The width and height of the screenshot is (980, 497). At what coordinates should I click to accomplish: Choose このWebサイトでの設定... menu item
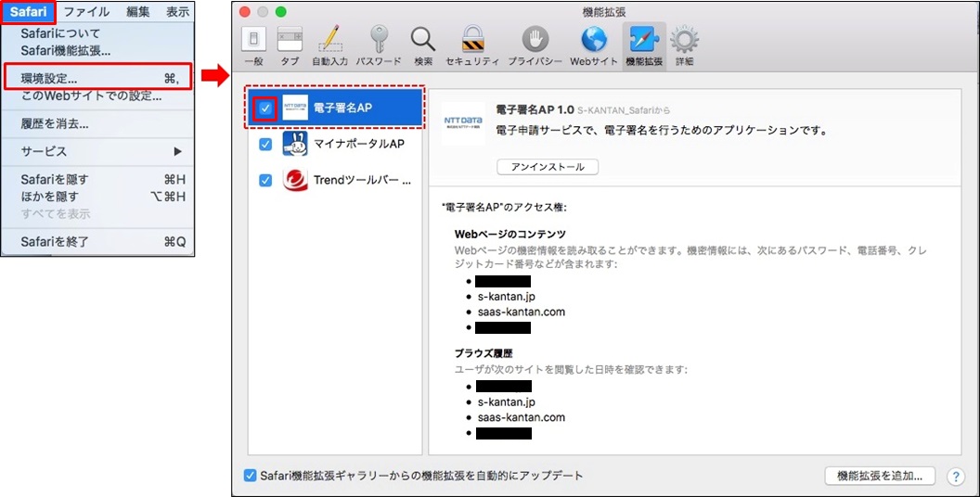click(x=97, y=96)
